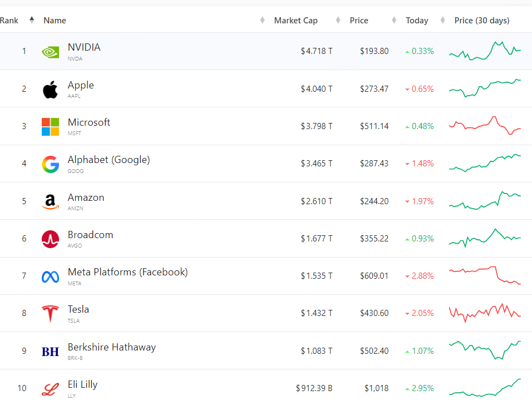Open the Alphabet (Google) company link
This screenshot has height=405, width=532.
tap(109, 160)
